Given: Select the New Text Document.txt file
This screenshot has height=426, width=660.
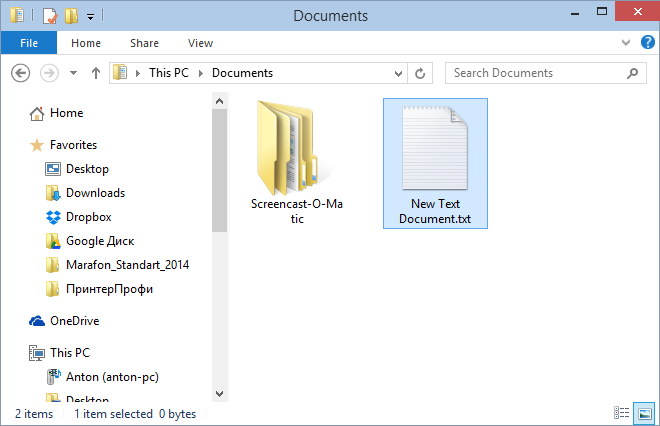Looking at the screenshot, I should 435,163.
